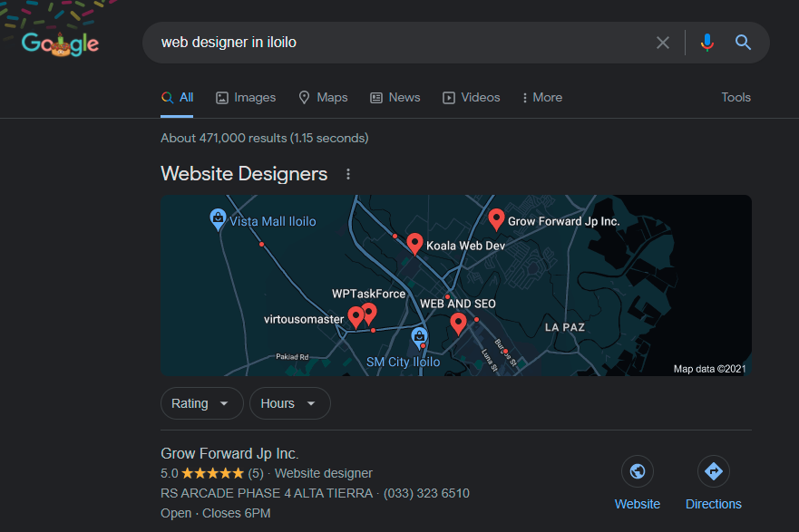Click the Grow Forward Jp Inc. map label
The image size is (799, 532).
coord(563,221)
